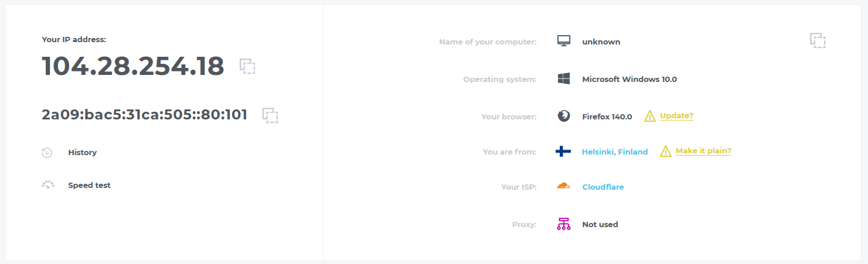The height and width of the screenshot is (264, 868).
Task: Click the Firefox browser icon
Action: click(564, 116)
